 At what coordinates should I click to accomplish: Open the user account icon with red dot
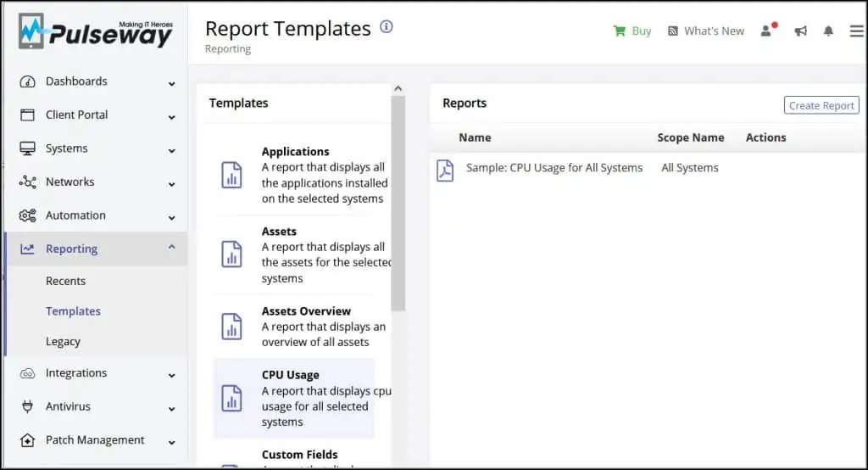768,30
